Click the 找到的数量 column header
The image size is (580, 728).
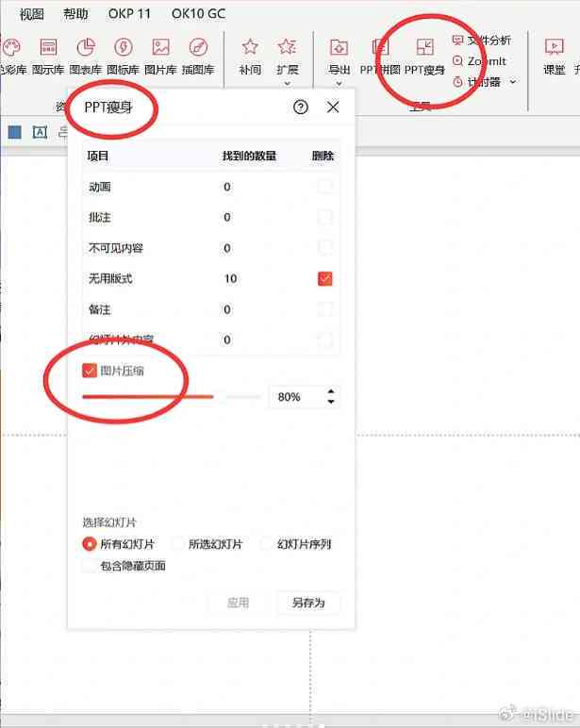pos(249,156)
